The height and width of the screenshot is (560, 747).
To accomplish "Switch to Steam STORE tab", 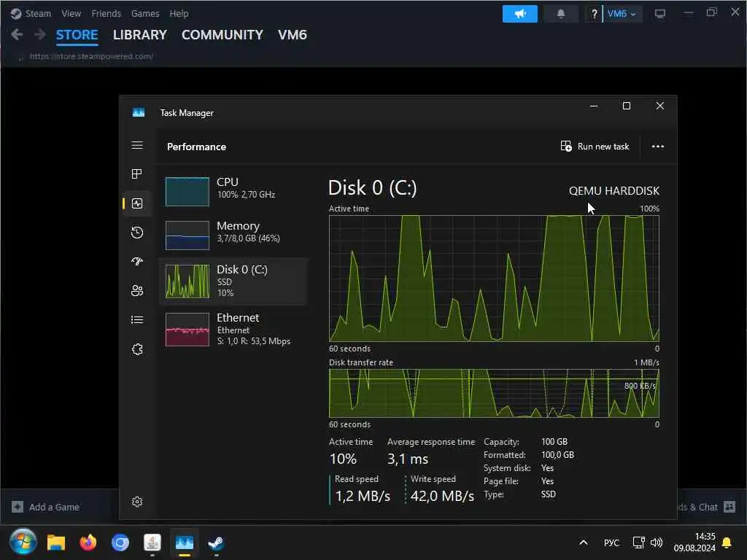I will coord(77,35).
